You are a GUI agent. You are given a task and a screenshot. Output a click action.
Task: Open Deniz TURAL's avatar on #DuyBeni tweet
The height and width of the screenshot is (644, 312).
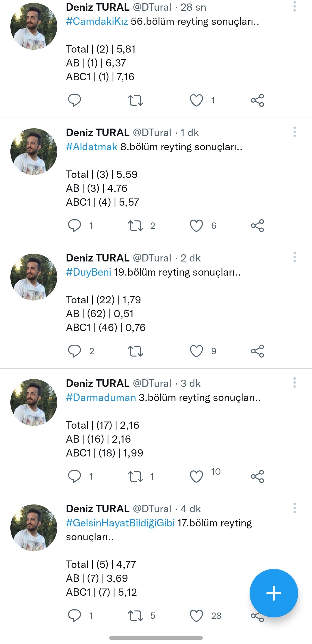tap(34, 277)
